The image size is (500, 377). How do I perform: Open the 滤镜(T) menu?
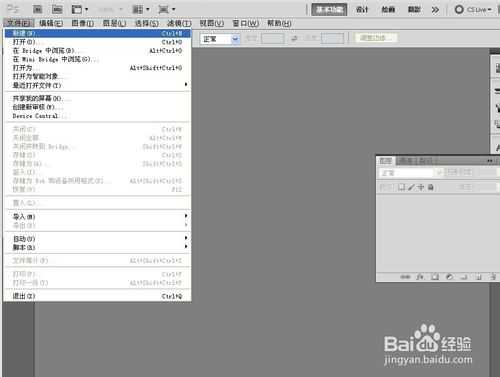[179, 23]
